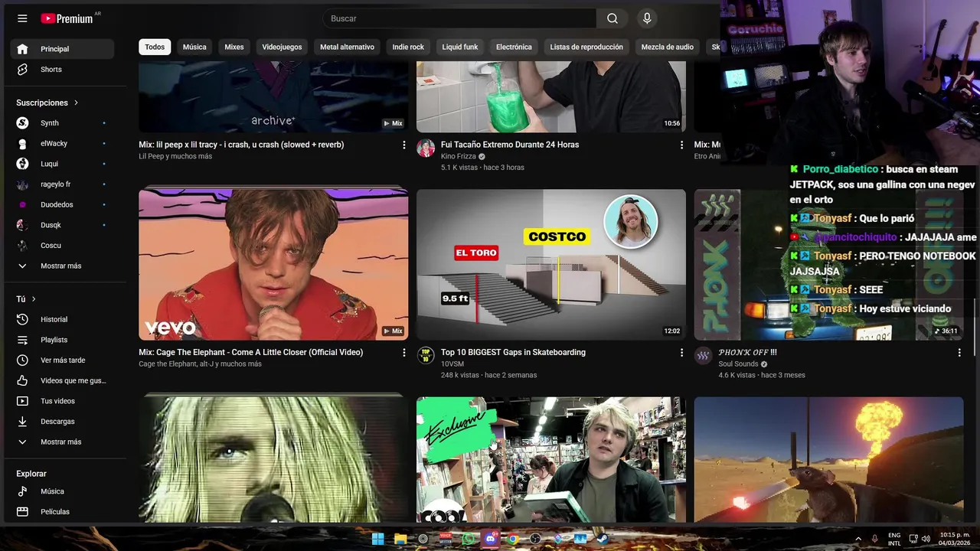Viewport: 980px width, 551px height.
Task: Open Soul Sounds channel avatar
Action: 704,356
